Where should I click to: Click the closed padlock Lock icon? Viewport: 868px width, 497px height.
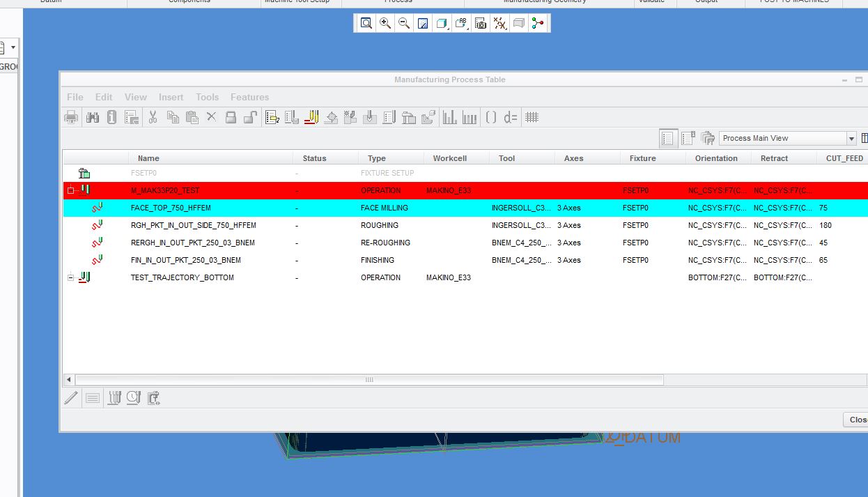pos(231,118)
